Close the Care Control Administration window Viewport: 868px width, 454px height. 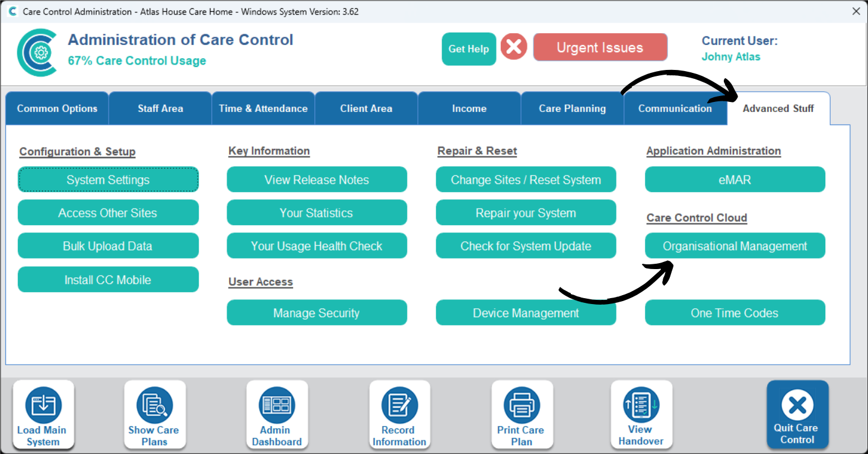(x=856, y=11)
